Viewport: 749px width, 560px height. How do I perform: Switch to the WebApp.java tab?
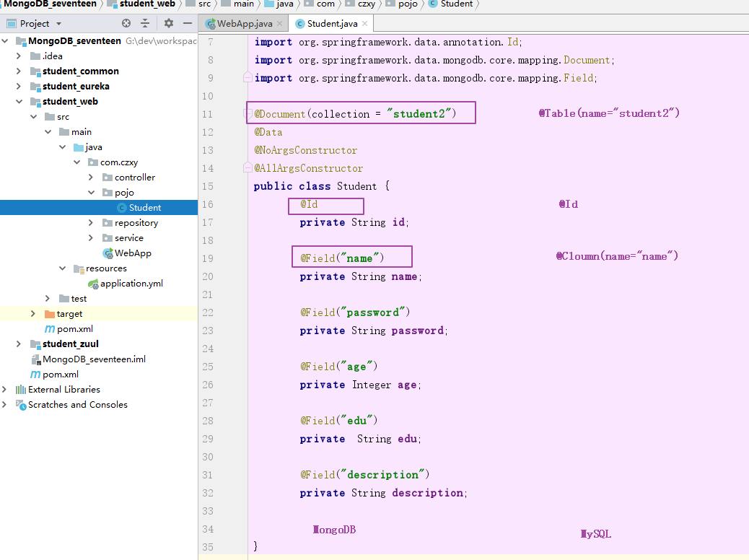point(244,24)
